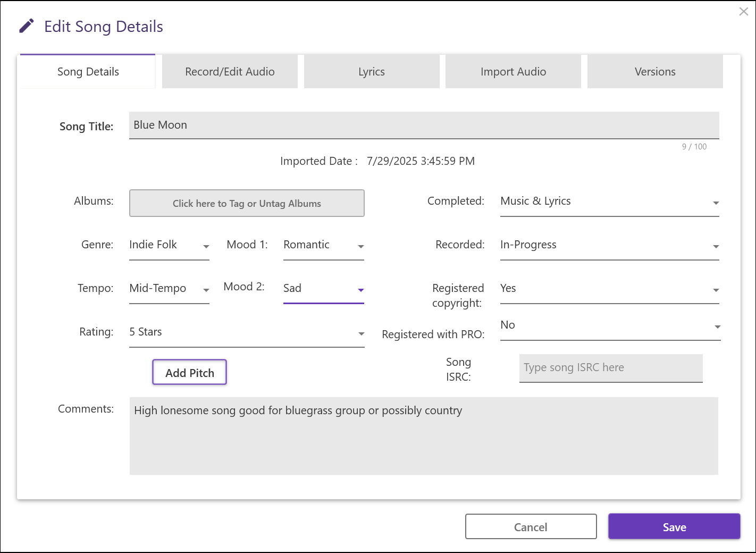Viewport: 756px width, 553px height.
Task: Open the Recorded status dropdown
Action: click(609, 245)
